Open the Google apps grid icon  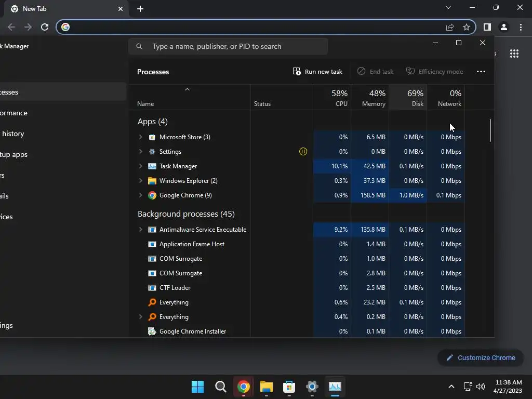[x=514, y=54]
